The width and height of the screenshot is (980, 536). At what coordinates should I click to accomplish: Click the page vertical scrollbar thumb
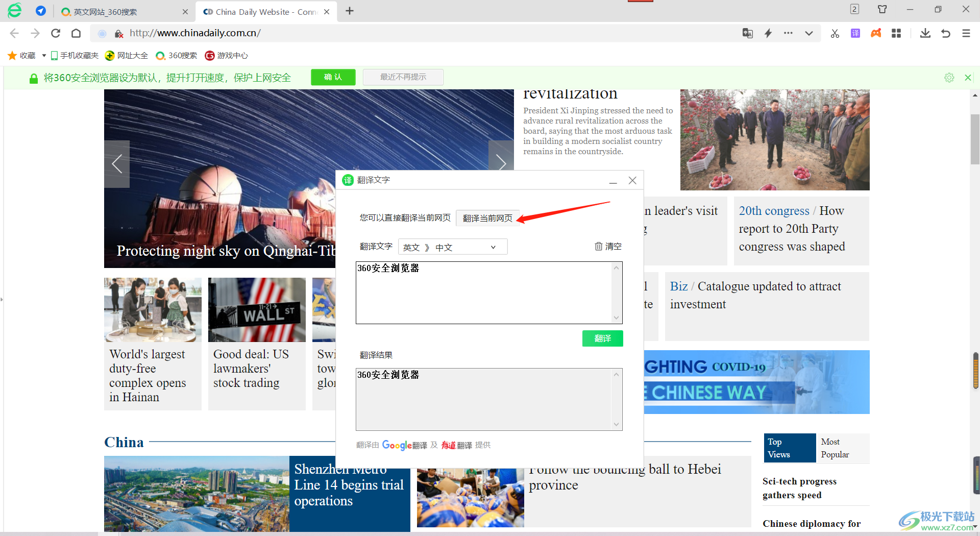(x=975, y=139)
